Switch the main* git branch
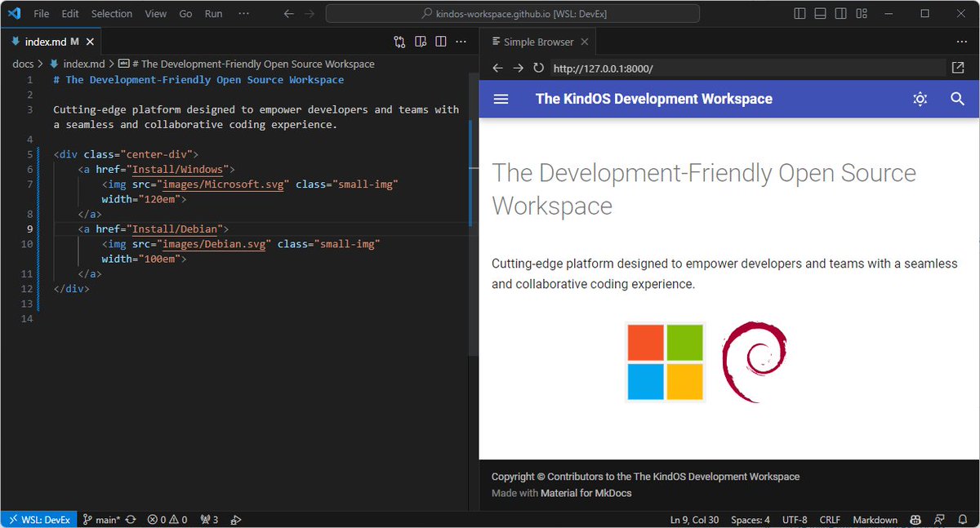Viewport: 980px width, 528px height. (101, 520)
